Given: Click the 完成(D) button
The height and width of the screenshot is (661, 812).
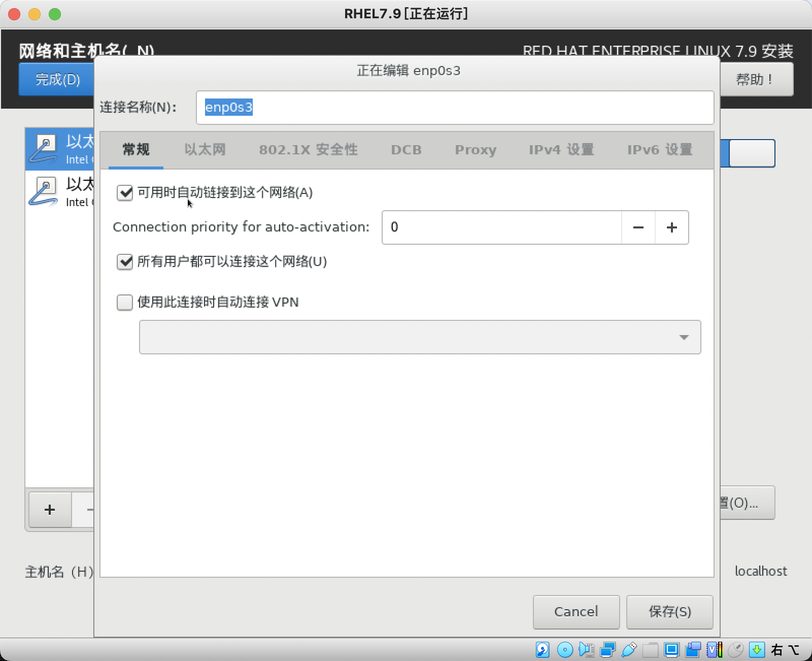Looking at the screenshot, I should pos(57,79).
